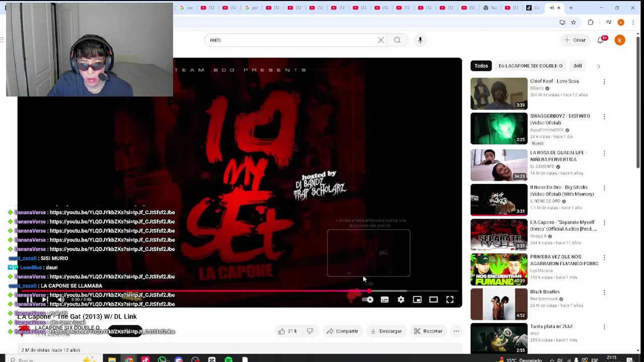644x362 pixels.
Task: Mute the audio-playing current tab
Action: (x=552, y=8)
